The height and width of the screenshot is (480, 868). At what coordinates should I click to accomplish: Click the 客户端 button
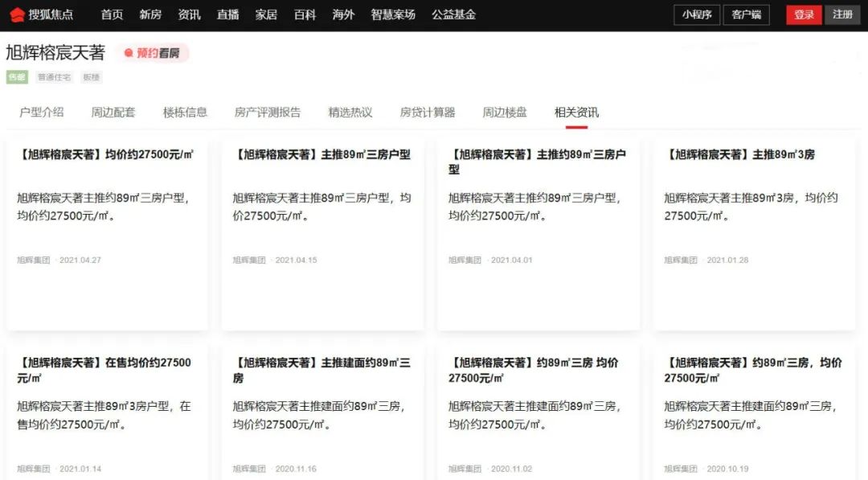(x=748, y=14)
